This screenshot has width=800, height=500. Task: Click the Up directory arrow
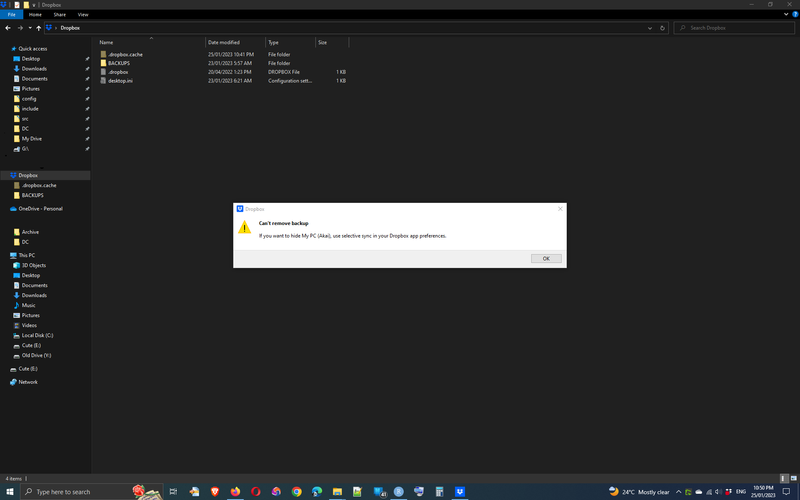click(x=38, y=28)
